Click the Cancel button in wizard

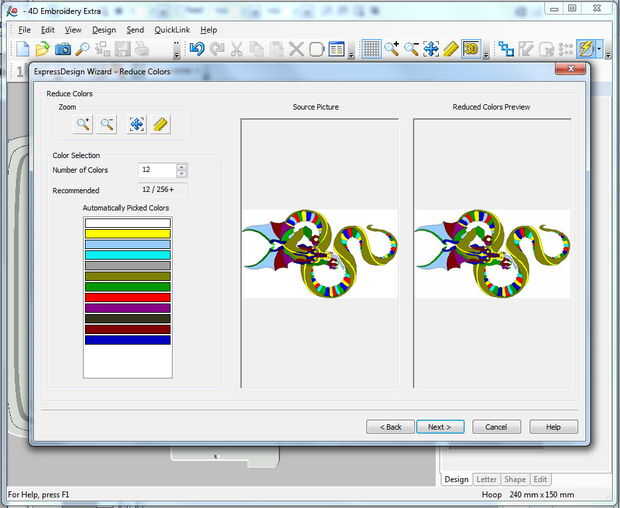pyautogui.click(x=496, y=427)
